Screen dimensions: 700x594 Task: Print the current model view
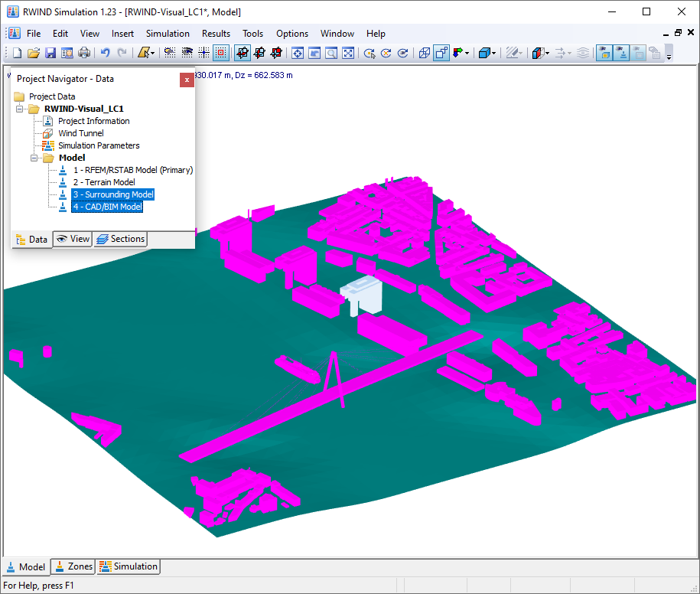[x=84, y=52]
